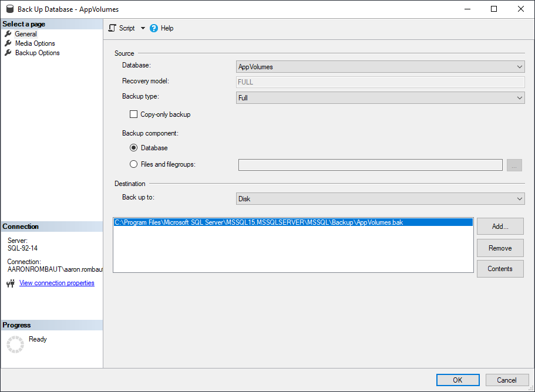Expand the Back up to Disk dropdown
Image resolution: width=535 pixels, height=392 pixels.
[x=519, y=199]
